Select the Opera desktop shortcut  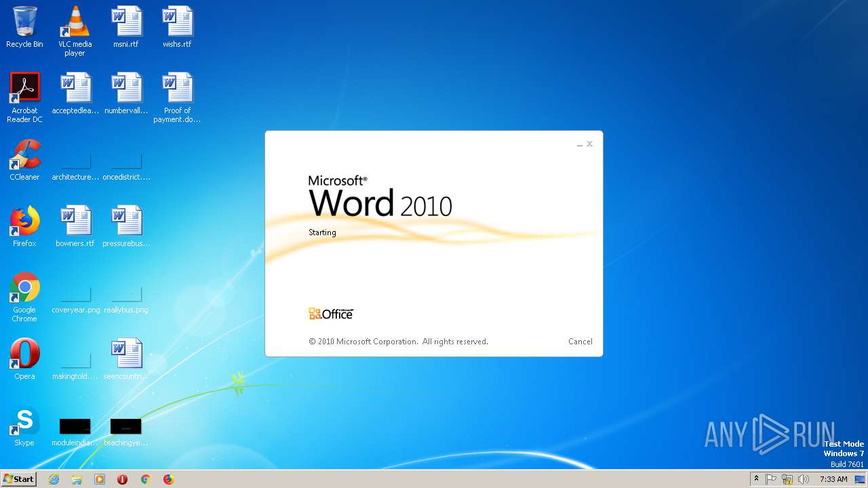tap(24, 359)
